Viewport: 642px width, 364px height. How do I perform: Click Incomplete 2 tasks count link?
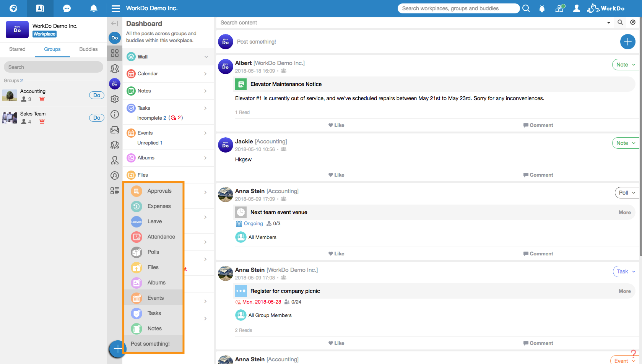point(152,118)
